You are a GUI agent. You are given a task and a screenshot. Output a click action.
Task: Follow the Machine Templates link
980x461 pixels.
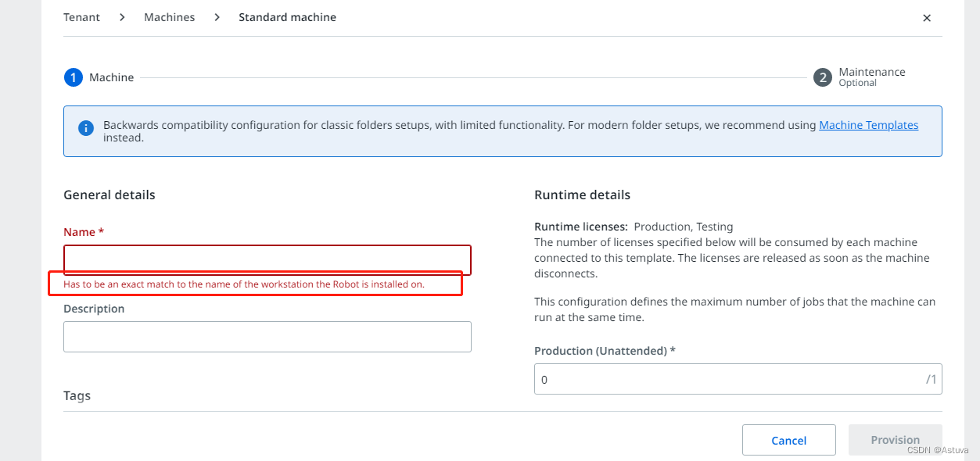[868, 125]
